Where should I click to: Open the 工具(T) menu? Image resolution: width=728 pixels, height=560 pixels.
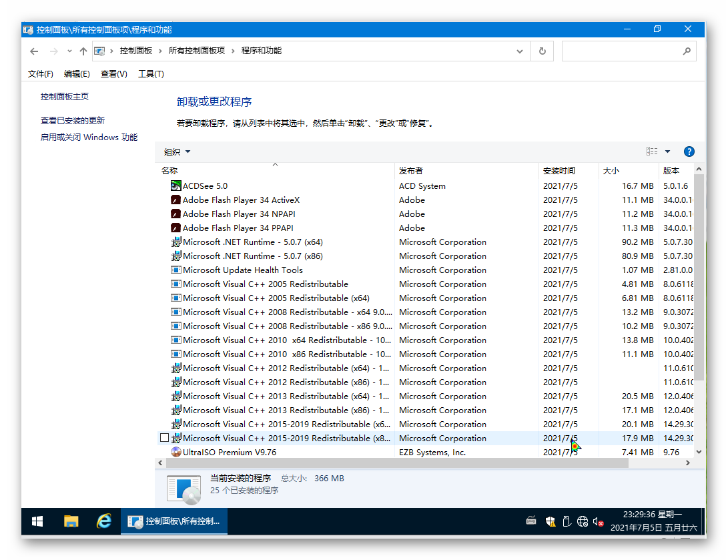pyautogui.click(x=151, y=74)
